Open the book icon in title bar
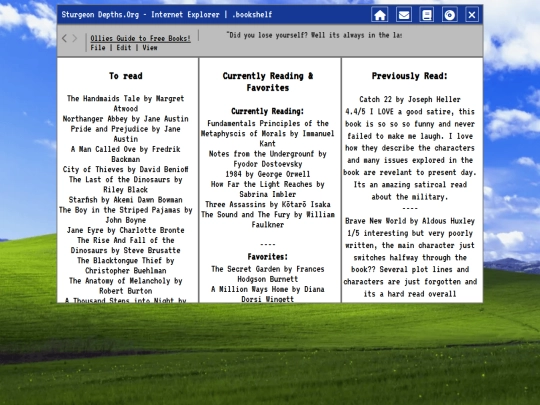This screenshot has height=405, width=540. click(x=427, y=15)
